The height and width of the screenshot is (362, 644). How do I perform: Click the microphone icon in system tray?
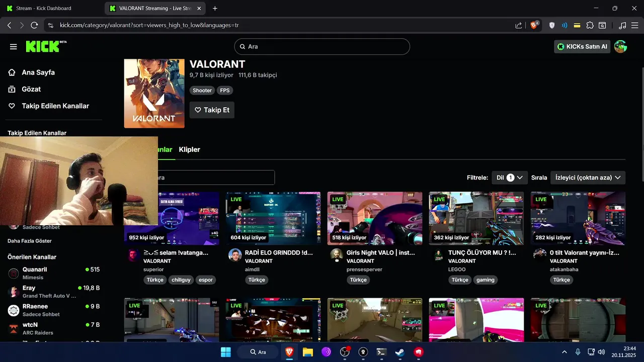tap(578, 352)
